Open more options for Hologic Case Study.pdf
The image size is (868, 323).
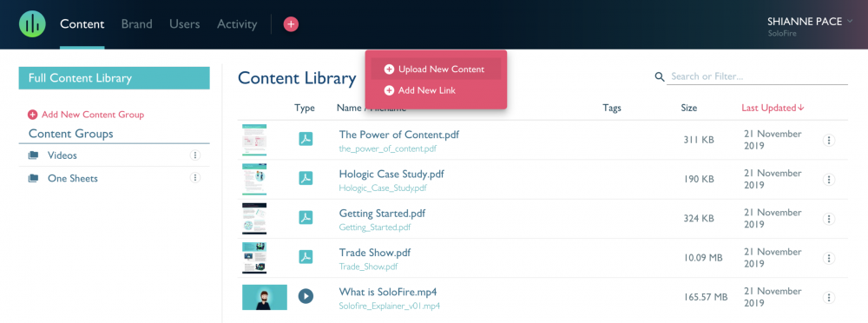(x=829, y=180)
